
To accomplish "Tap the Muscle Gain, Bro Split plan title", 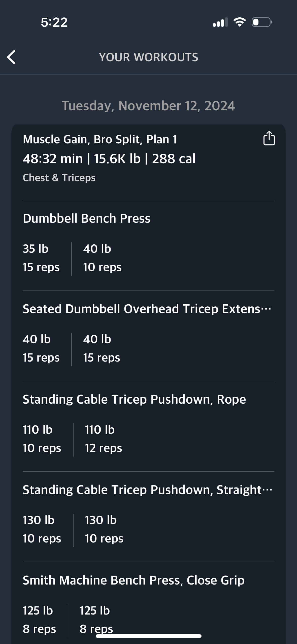I will coord(100,140).
